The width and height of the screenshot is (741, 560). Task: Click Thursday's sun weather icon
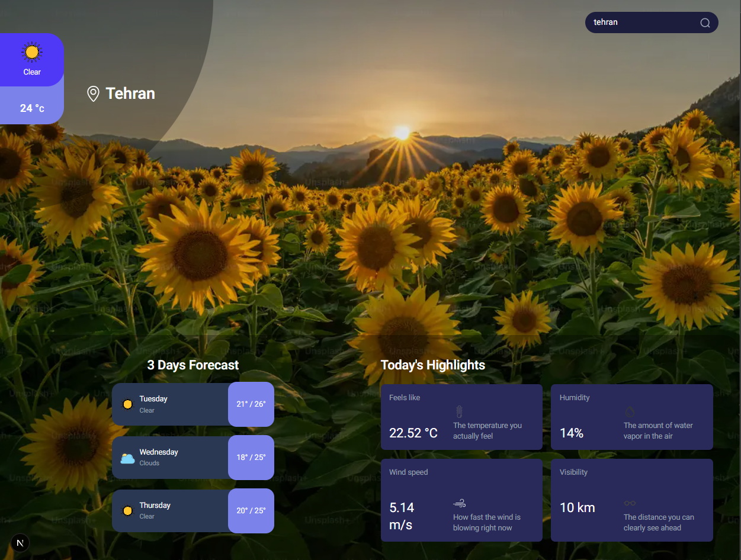[x=127, y=510]
